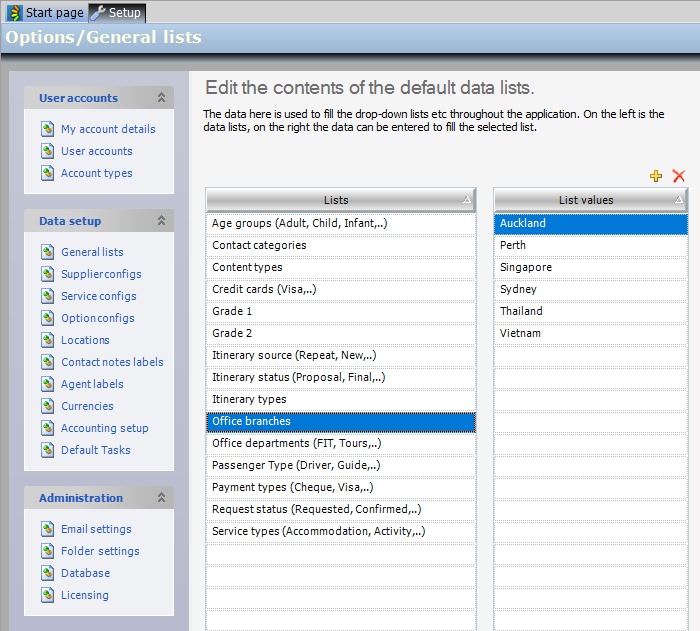Sort by the Lists column header
This screenshot has width=700, height=631.
click(x=336, y=200)
